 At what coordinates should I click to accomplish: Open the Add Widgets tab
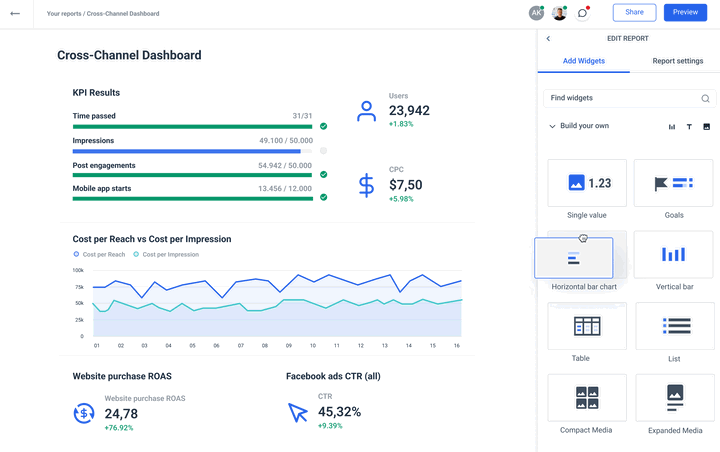584,61
